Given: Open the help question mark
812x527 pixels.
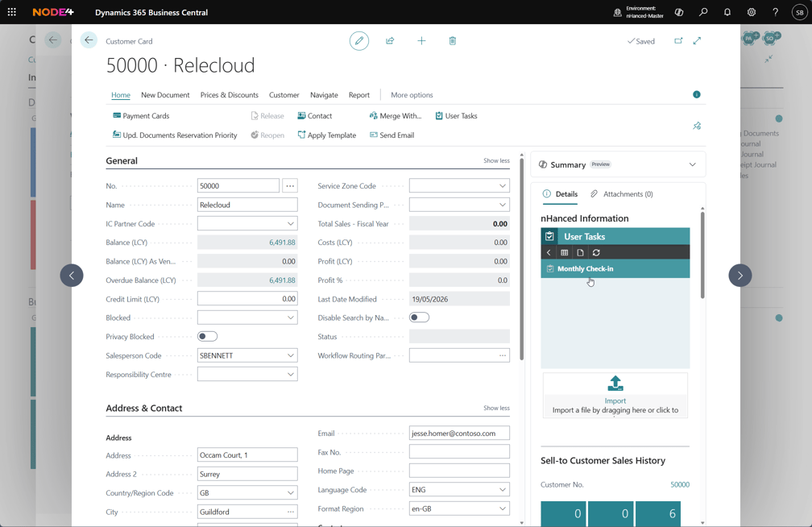Looking at the screenshot, I should [x=775, y=12].
